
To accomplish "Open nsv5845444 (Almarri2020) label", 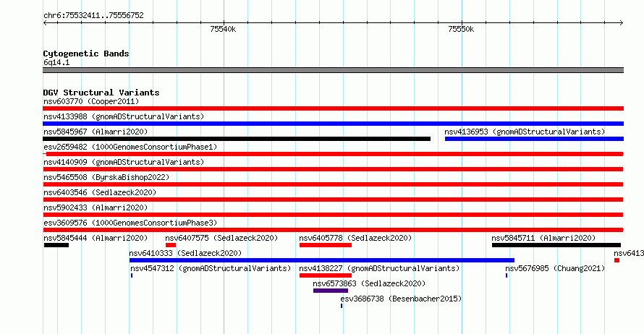I will click(x=96, y=238).
